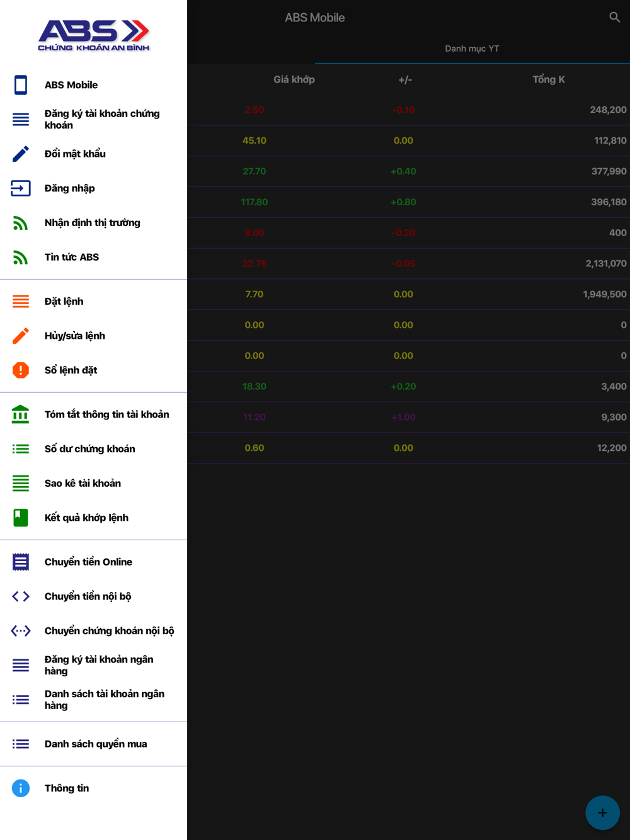The height and width of the screenshot is (840, 630).
Task: Click the Kết quả khớp lệnh bookmark icon
Action: coord(21,518)
